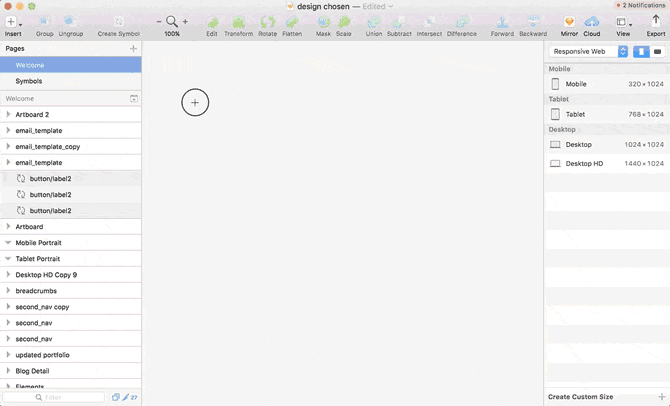Open the Responsive Web preset dropdown

tap(589, 51)
